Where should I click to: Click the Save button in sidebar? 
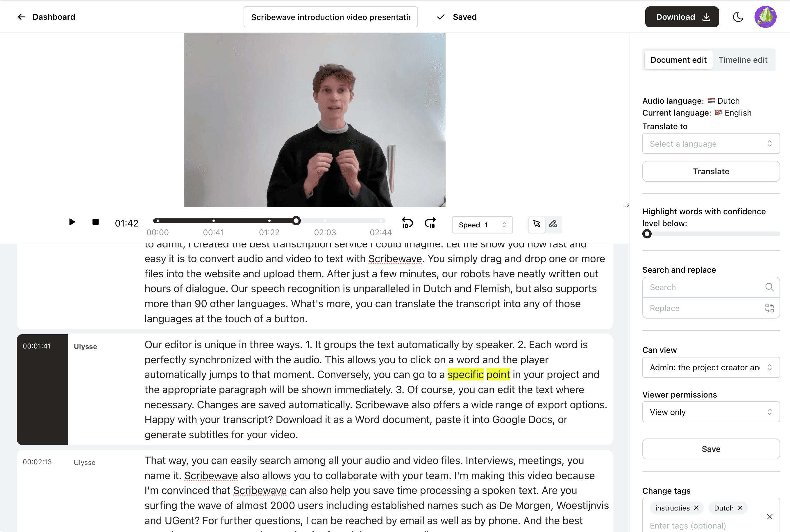pos(711,449)
